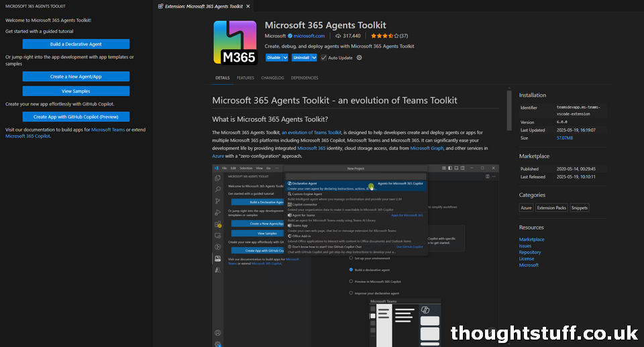Open the Azure link in the description paragraph
Image resolution: width=644 pixels, height=347 pixels.
coord(217,156)
